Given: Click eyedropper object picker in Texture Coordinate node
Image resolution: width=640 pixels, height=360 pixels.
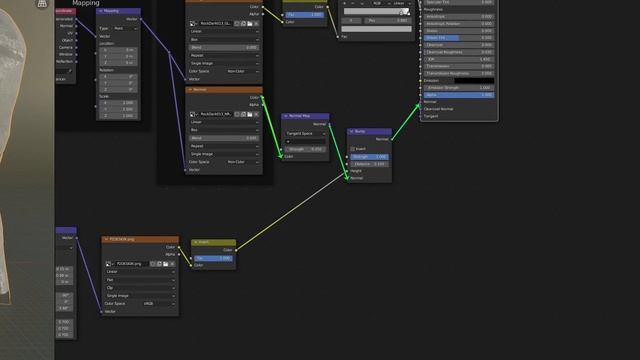Looking at the screenshot, I should pos(70,71).
